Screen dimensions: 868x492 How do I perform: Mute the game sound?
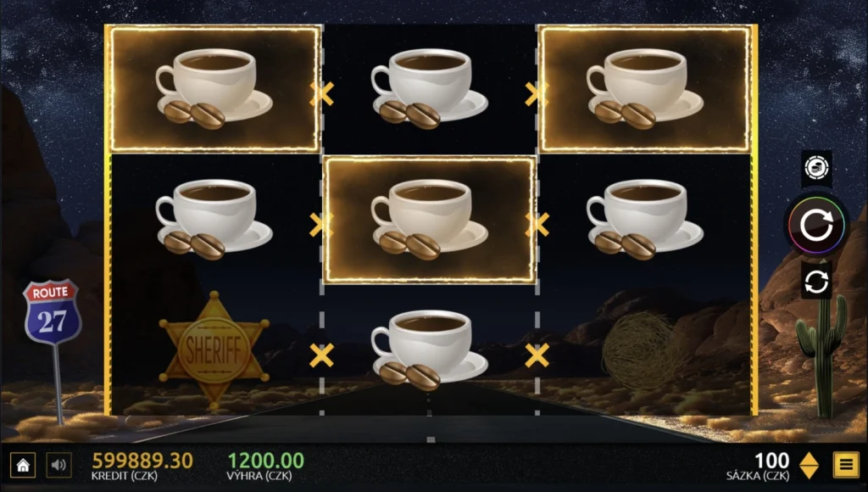tap(58, 465)
